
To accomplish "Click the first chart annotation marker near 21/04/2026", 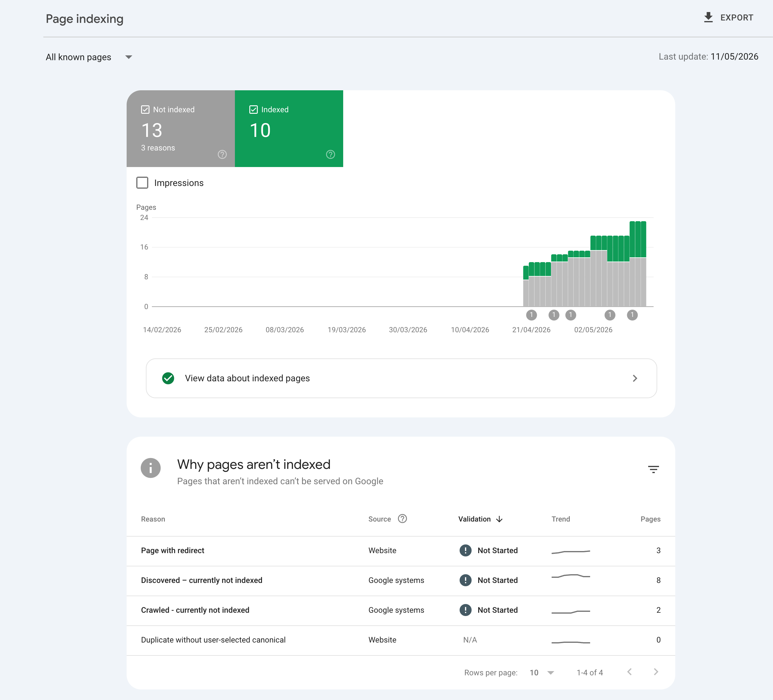I will [x=531, y=315].
